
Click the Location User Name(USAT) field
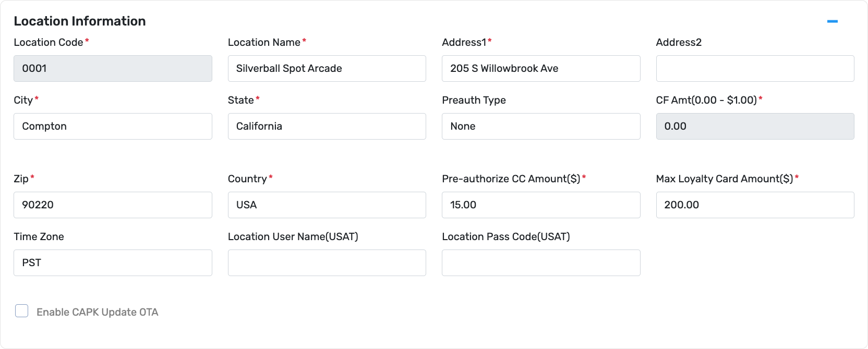(x=327, y=263)
